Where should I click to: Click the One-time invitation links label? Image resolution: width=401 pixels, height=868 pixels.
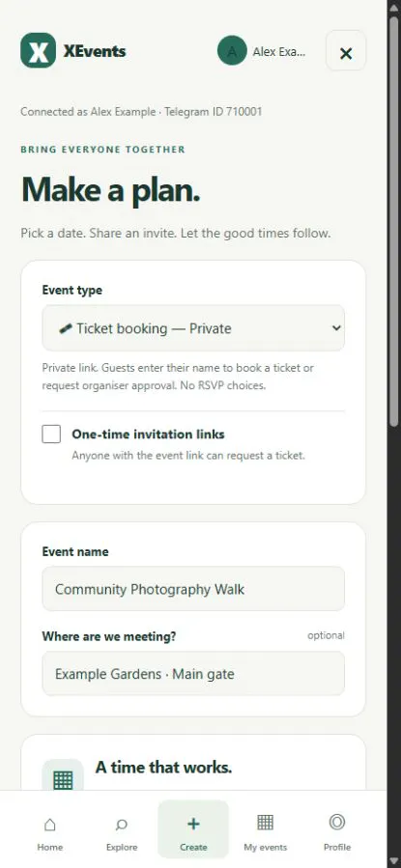pyautogui.click(x=148, y=434)
